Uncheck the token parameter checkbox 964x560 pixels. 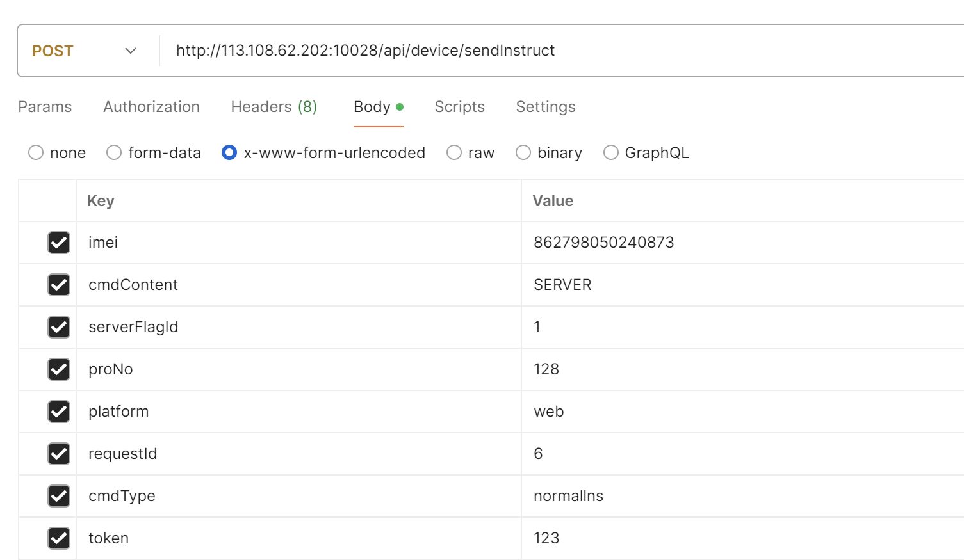pos(59,538)
